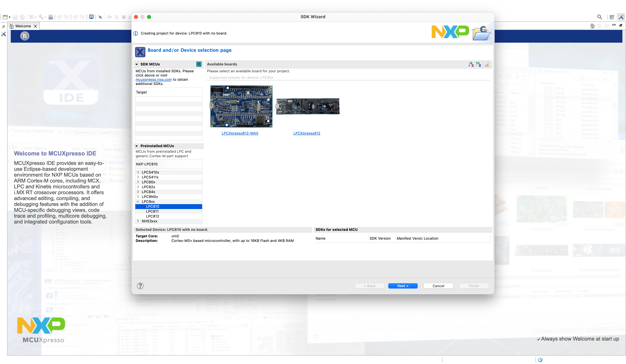Click the Next button

coord(402,286)
